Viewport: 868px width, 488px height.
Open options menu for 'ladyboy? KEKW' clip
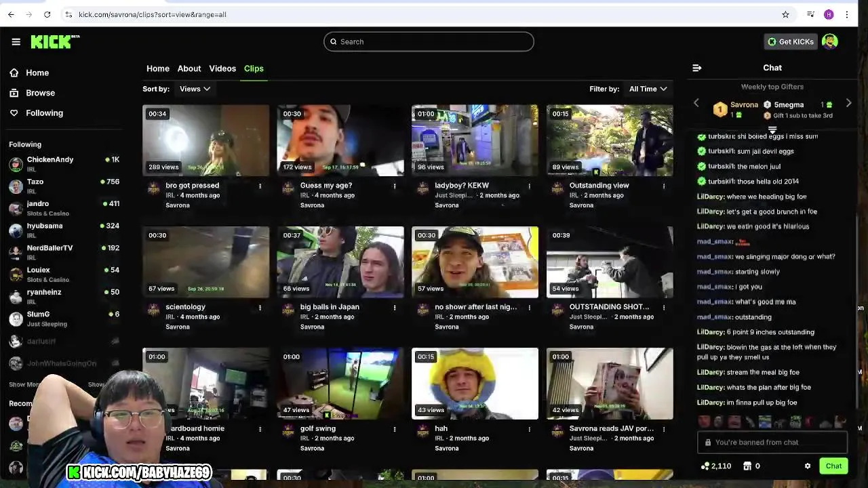click(x=529, y=186)
